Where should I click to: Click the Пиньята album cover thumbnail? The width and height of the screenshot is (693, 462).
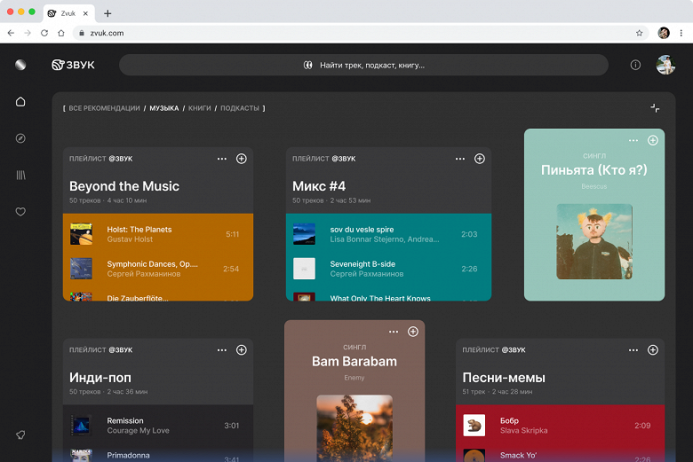[594, 241]
